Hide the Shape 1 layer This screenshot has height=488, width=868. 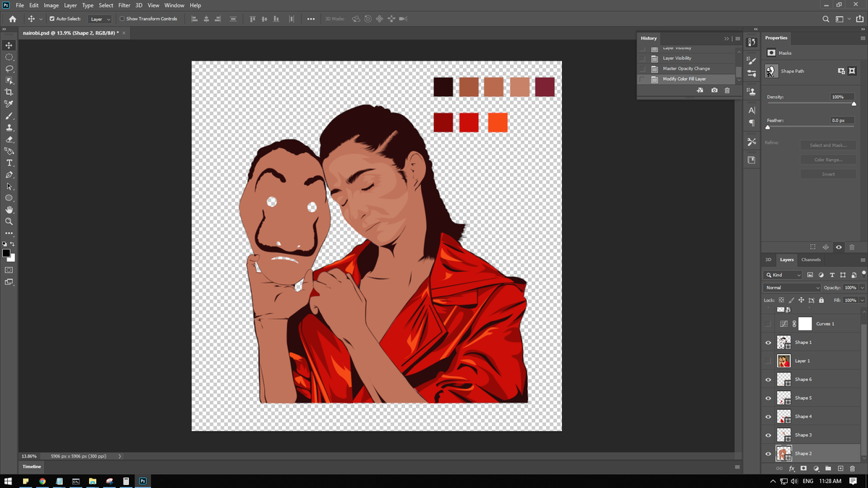pyautogui.click(x=768, y=342)
